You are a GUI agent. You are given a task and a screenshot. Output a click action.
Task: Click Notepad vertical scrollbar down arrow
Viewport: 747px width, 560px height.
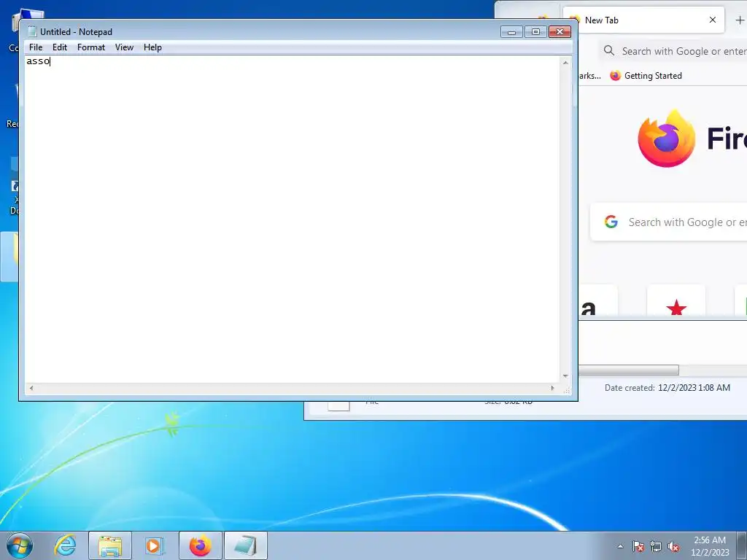[x=565, y=376]
